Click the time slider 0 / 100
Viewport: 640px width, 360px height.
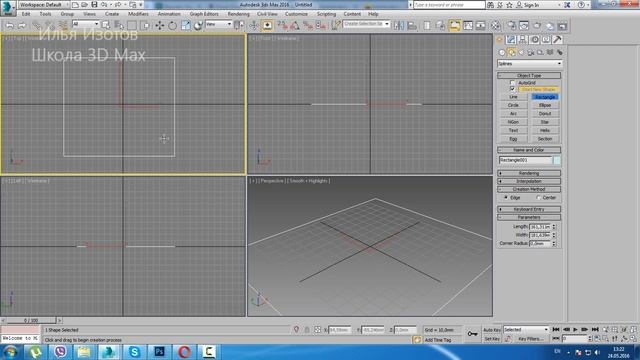coord(31,321)
